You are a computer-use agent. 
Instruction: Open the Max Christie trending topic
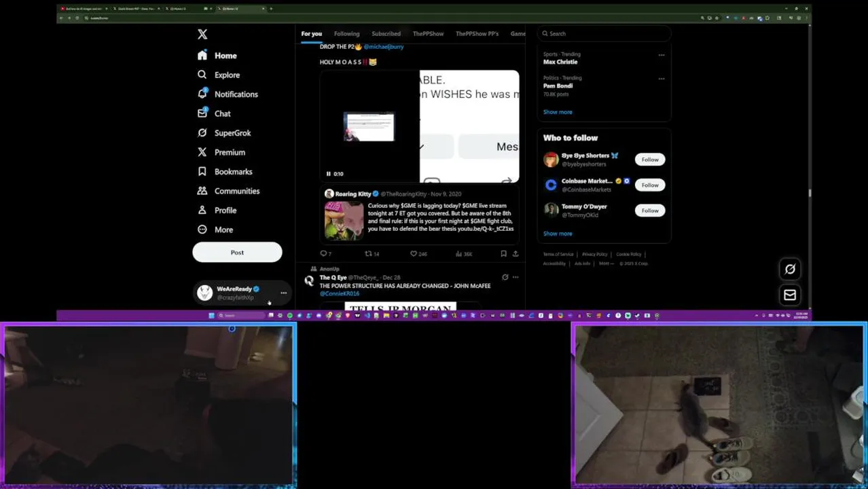560,62
